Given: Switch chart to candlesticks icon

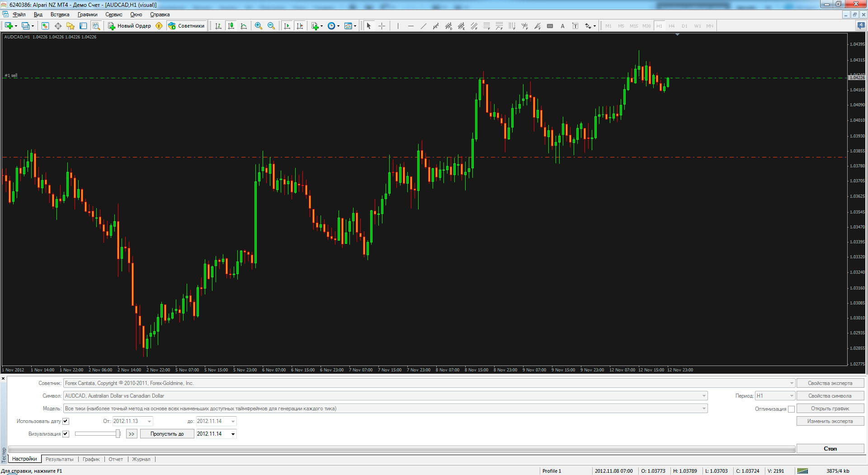Looking at the screenshot, I should (231, 26).
